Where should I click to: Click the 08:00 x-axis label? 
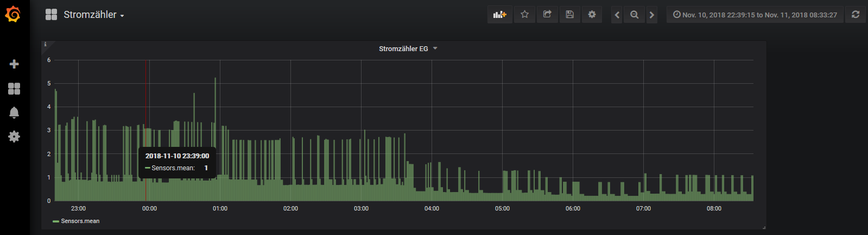[x=714, y=208]
